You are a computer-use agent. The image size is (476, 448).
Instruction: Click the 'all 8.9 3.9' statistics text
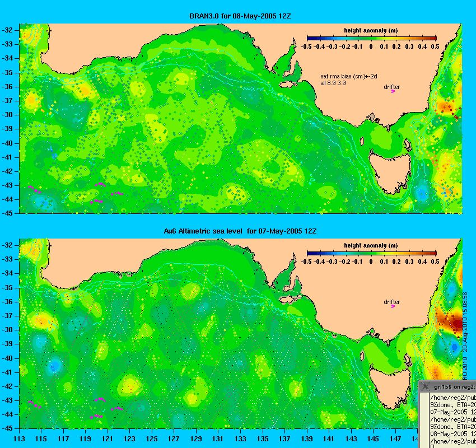click(333, 83)
